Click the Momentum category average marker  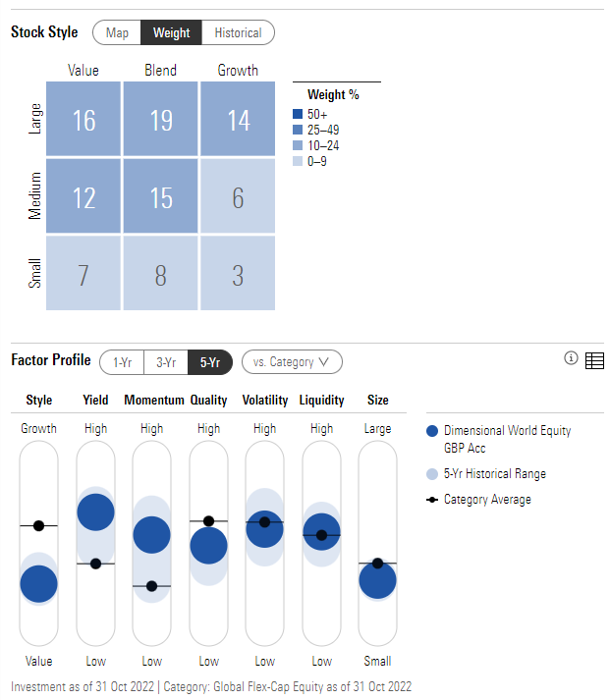(x=152, y=586)
